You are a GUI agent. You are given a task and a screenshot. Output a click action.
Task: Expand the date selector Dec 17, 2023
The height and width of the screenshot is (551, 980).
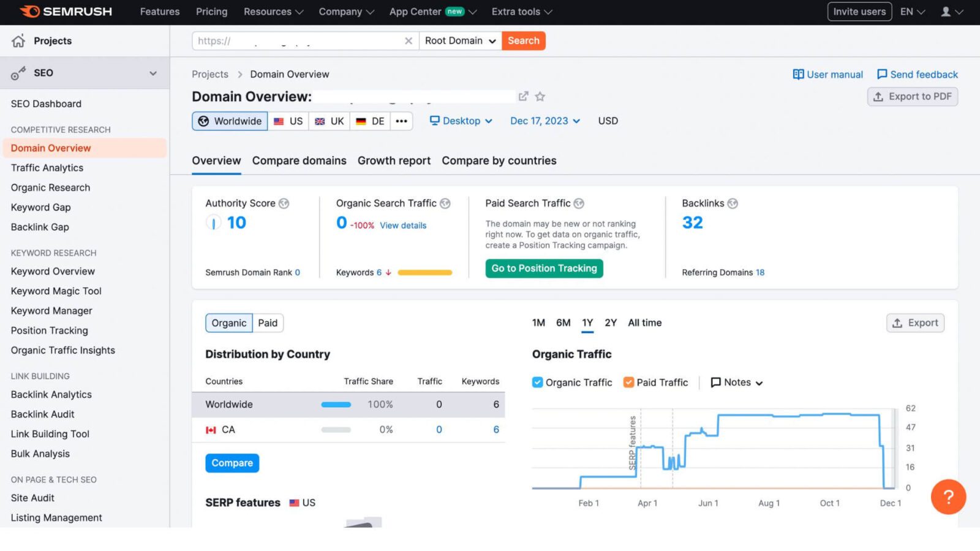(x=544, y=121)
